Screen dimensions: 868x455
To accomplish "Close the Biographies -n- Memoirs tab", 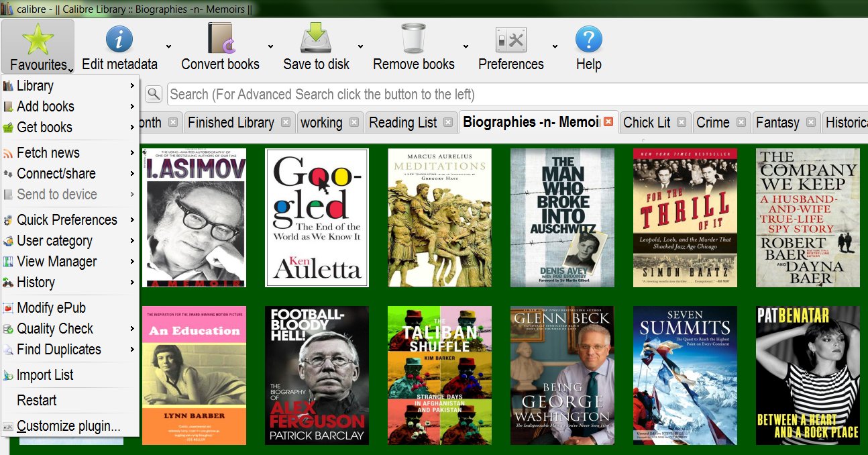I will pyautogui.click(x=608, y=122).
